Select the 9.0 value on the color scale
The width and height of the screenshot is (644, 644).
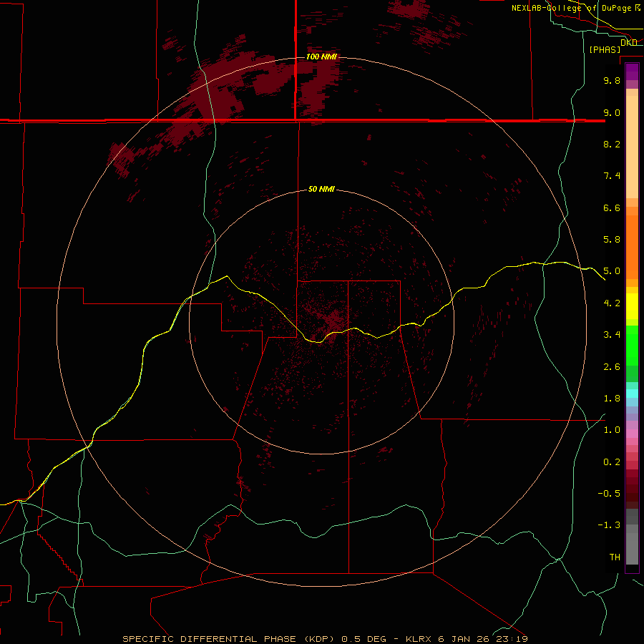point(612,112)
